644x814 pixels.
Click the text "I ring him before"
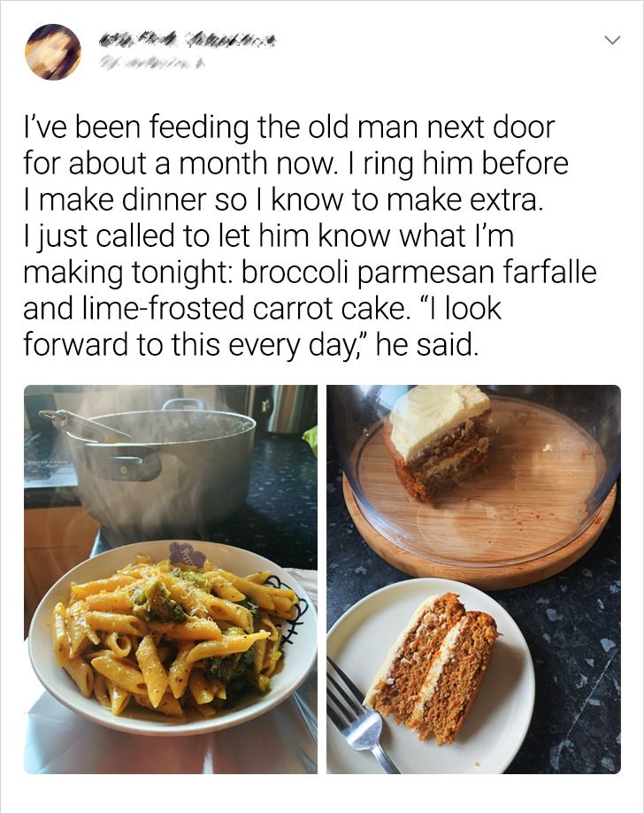pos(456,164)
